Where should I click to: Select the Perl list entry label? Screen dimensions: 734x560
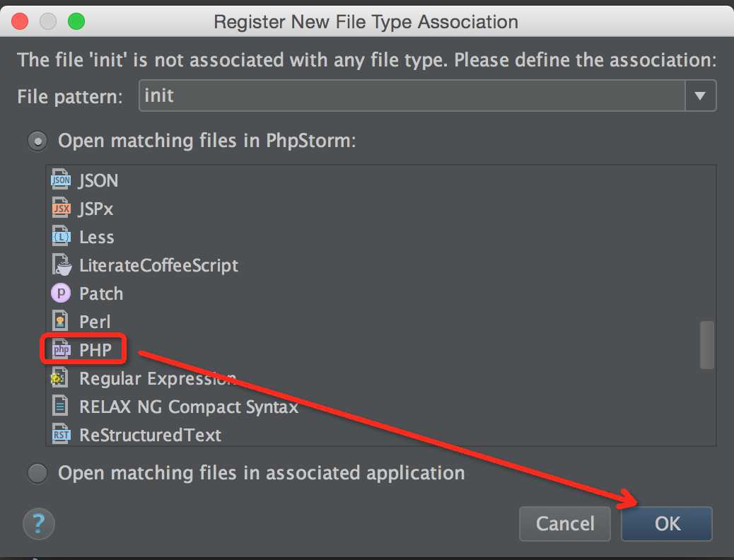tap(95, 322)
